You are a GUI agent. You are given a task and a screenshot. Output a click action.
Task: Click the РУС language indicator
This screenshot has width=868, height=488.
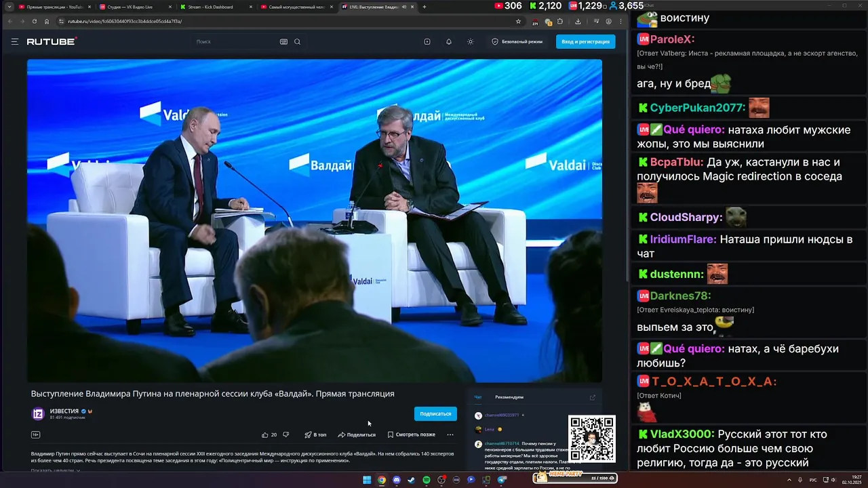813,480
